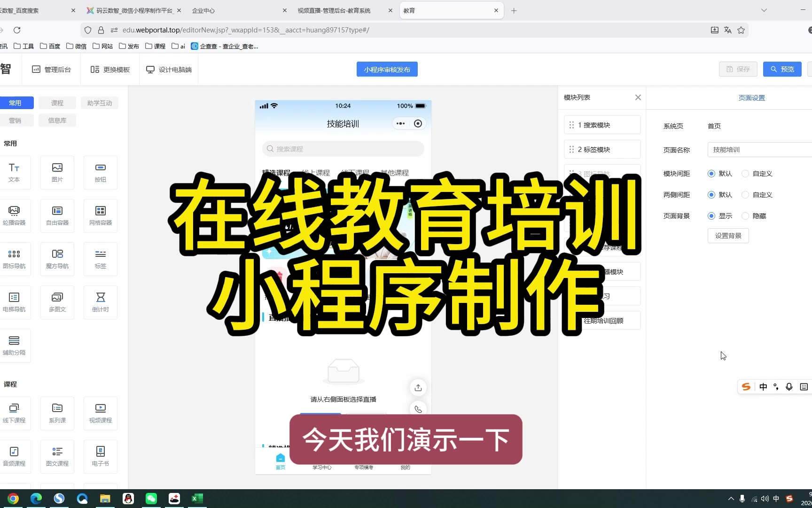Choose the 轮播容器 carousel container icon
The width and height of the screenshot is (812, 508).
pyautogui.click(x=14, y=215)
